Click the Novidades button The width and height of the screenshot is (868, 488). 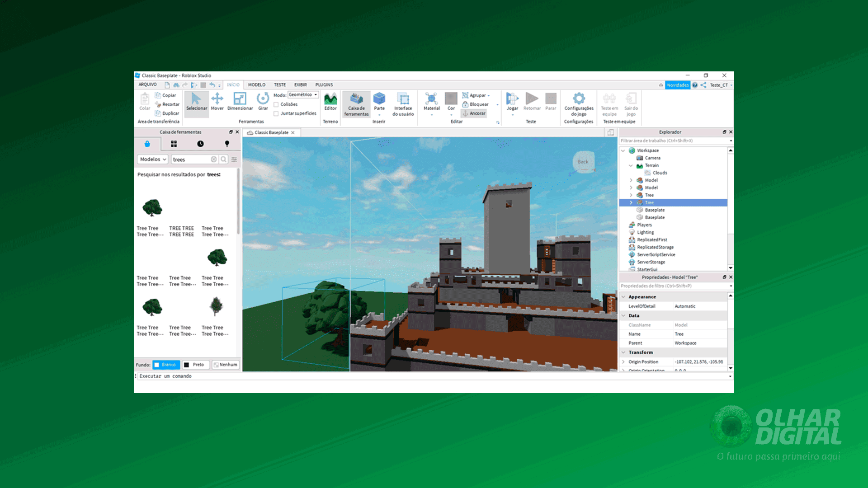click(x=678, y=85)
